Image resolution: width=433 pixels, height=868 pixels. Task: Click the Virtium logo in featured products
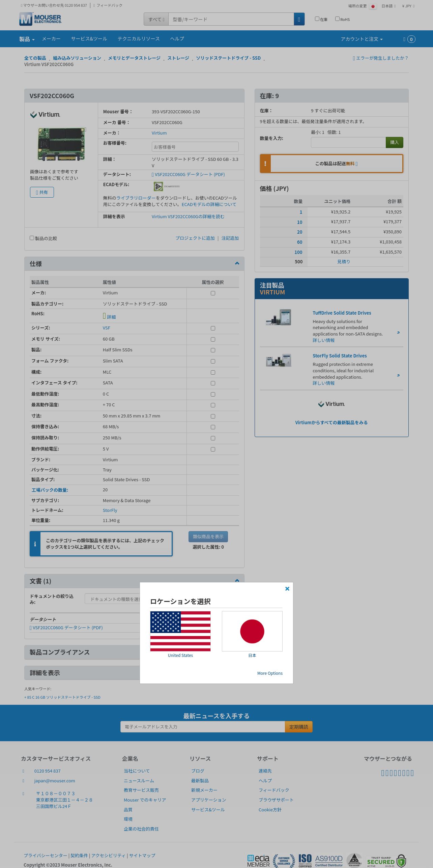click(331, 404)
